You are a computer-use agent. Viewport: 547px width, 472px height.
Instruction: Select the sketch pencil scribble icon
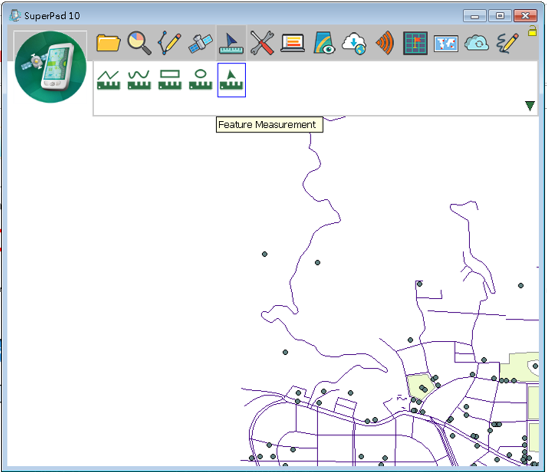[507, 43]
